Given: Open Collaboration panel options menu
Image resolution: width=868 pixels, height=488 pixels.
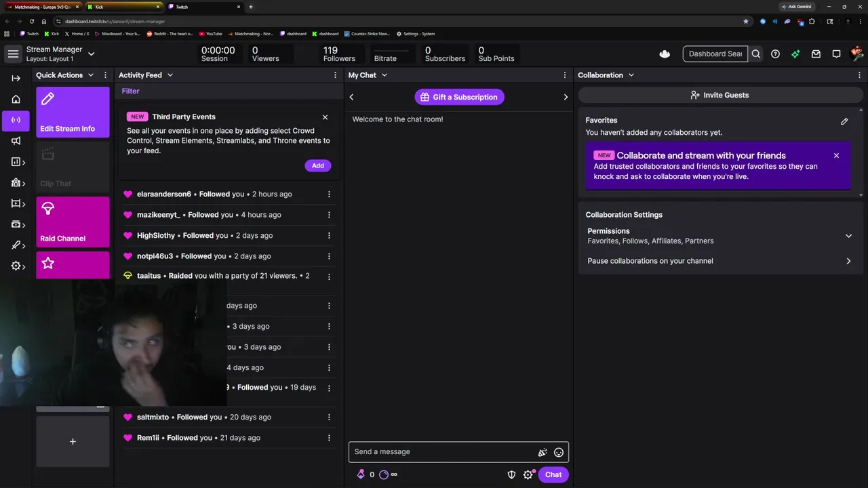Looking at the screenshot, I should click(859, 75).
